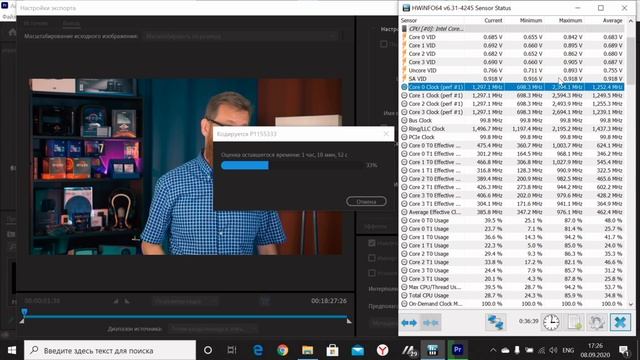Close the Кодируется encoding dialog with X
The height and width of the screenshot is (360, 640).
pyautogui.click(x=386, y=134)
